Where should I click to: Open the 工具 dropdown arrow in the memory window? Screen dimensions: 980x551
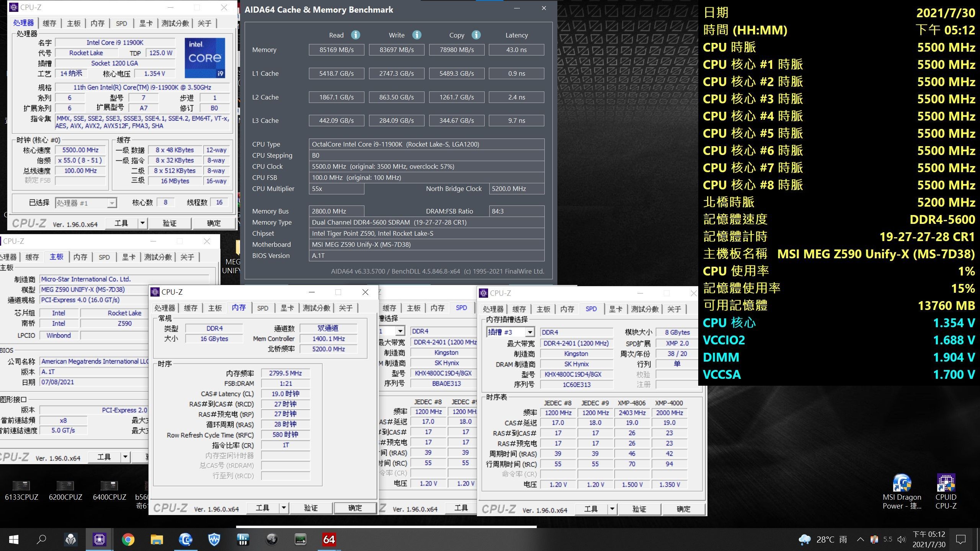284,508
